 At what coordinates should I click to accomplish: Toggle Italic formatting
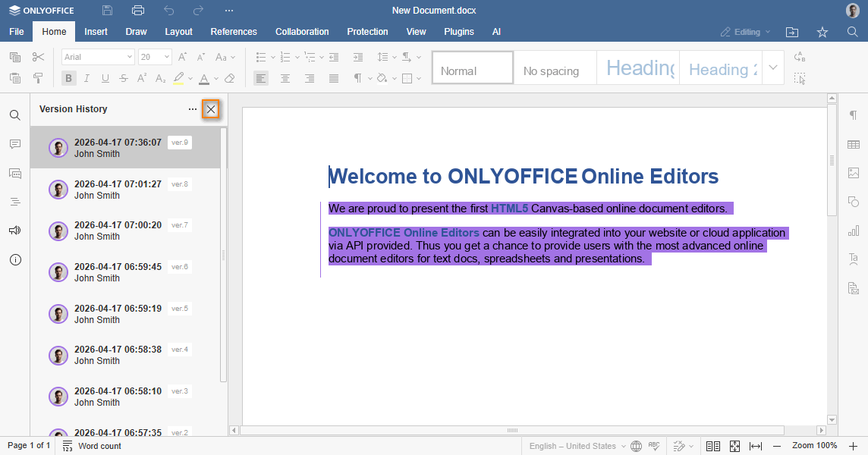pos(86,78)
